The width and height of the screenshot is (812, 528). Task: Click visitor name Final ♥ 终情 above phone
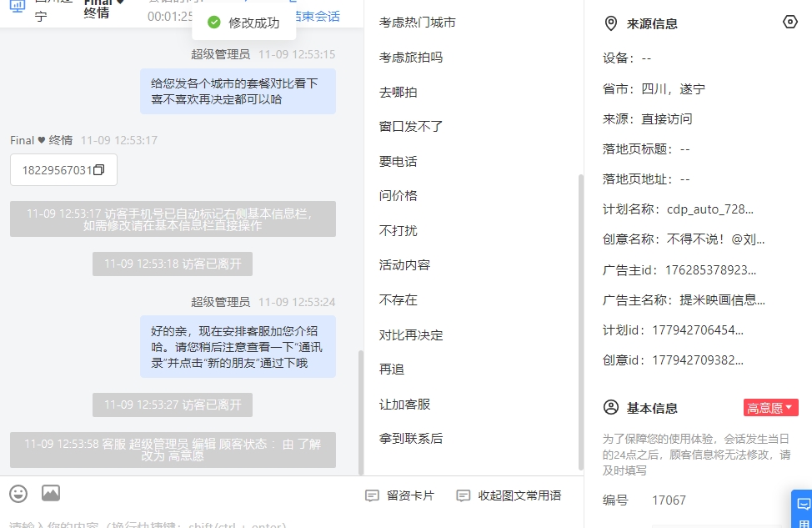click(42, 140)
